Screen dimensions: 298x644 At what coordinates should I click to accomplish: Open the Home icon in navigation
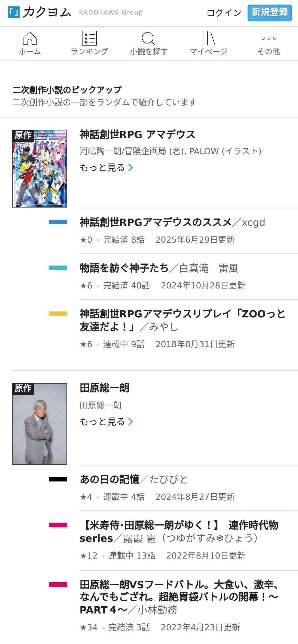[x=30, y=38]
